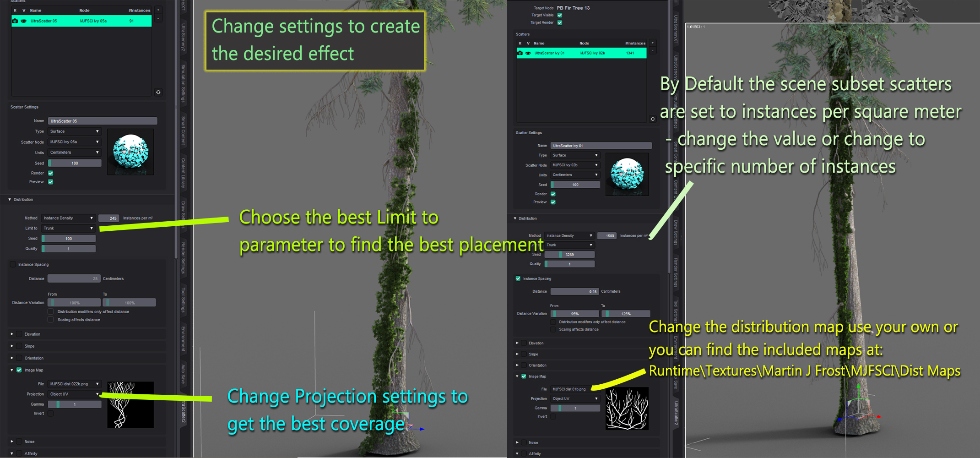Image resolution: width=980 pixels, height=458 pixels.
Task: Disable Instance Spacing checkbox with 0.15 distance
Action: click(x=518, y=278)
